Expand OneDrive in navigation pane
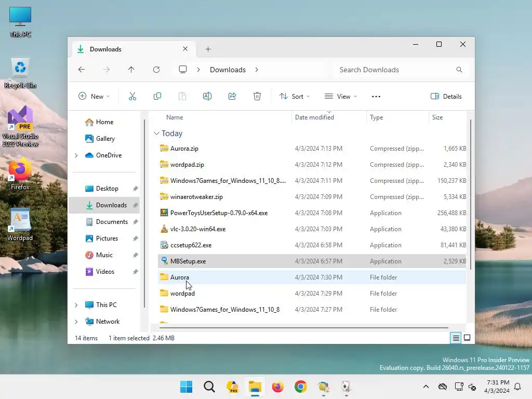The width and height of the screenshot is (532, 399). (76, 155)
